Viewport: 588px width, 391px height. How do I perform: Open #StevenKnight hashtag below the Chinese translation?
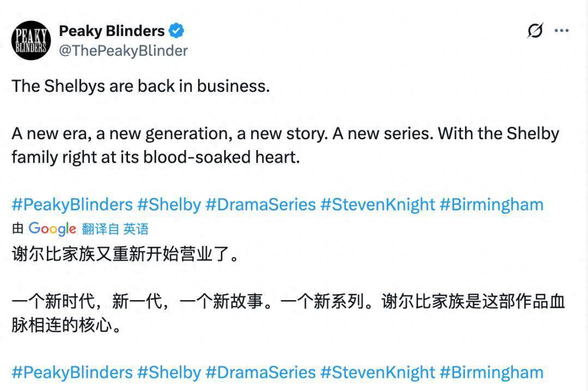coord(378,373)
